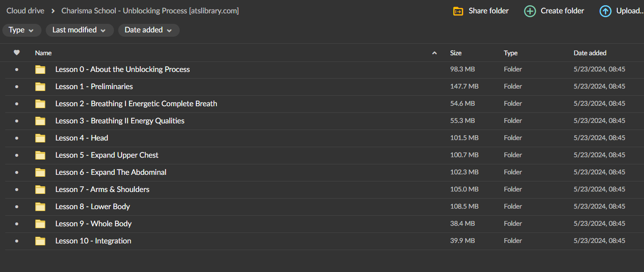The width and height of the screenshot is (644, 272).
Task: Open Lesson 2 - Breathing I Energetic Complete Breath
Action: click(136, 104)
